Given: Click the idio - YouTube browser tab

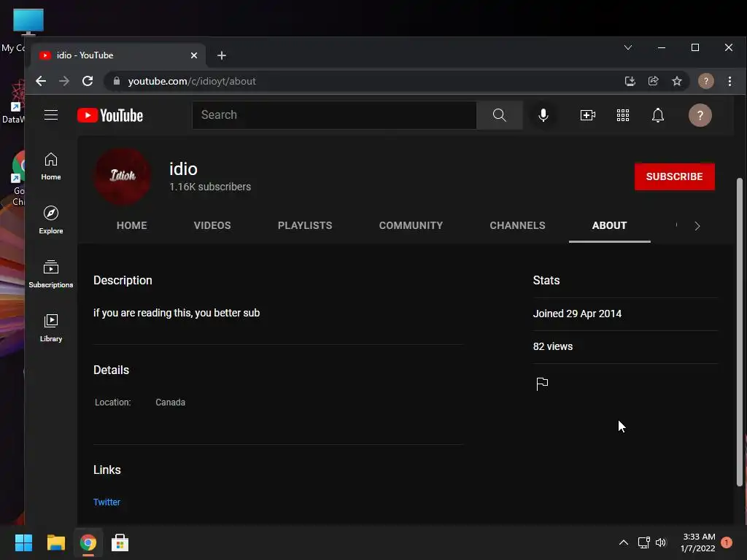Looking at the screenshot, I should tap(118, 55).
